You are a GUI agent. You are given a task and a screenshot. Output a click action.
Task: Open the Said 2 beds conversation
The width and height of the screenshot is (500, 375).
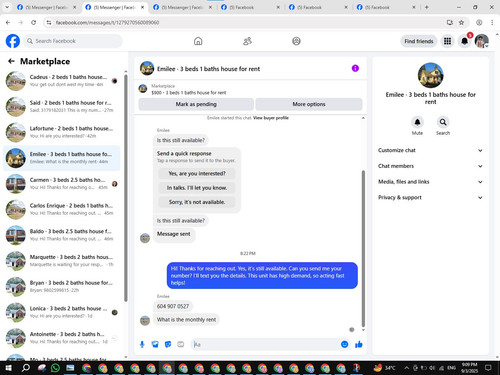(62, 106)
